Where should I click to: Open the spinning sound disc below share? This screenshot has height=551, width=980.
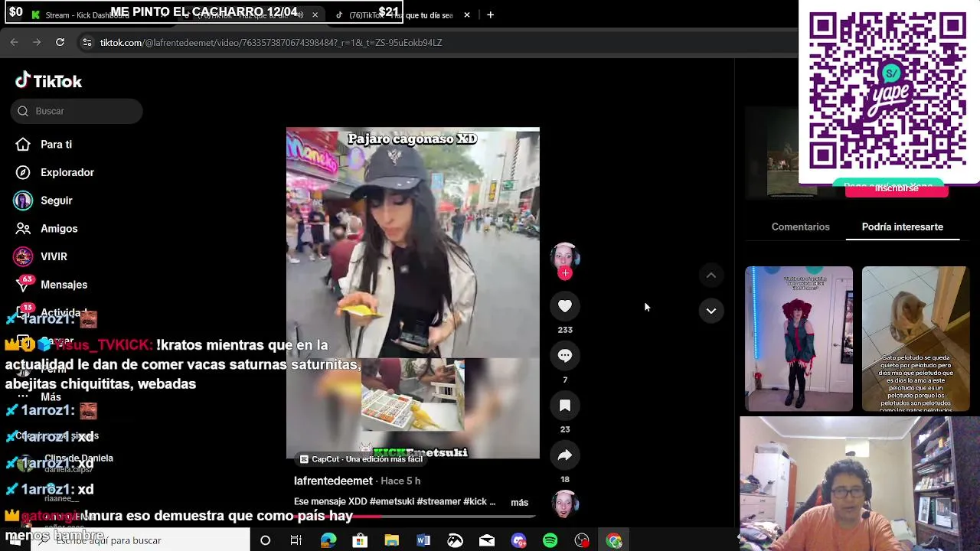click(x=565, y=504)
